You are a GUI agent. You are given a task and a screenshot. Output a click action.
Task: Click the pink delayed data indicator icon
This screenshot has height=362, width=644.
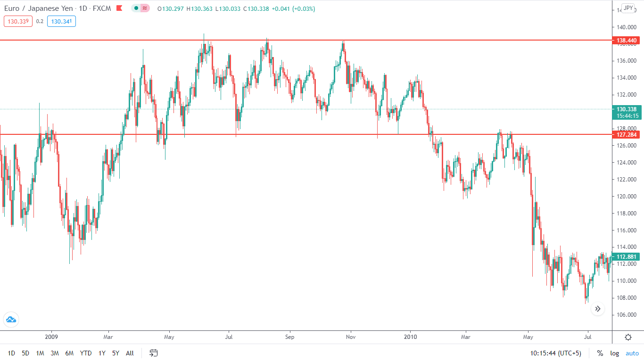pos(145,8)
